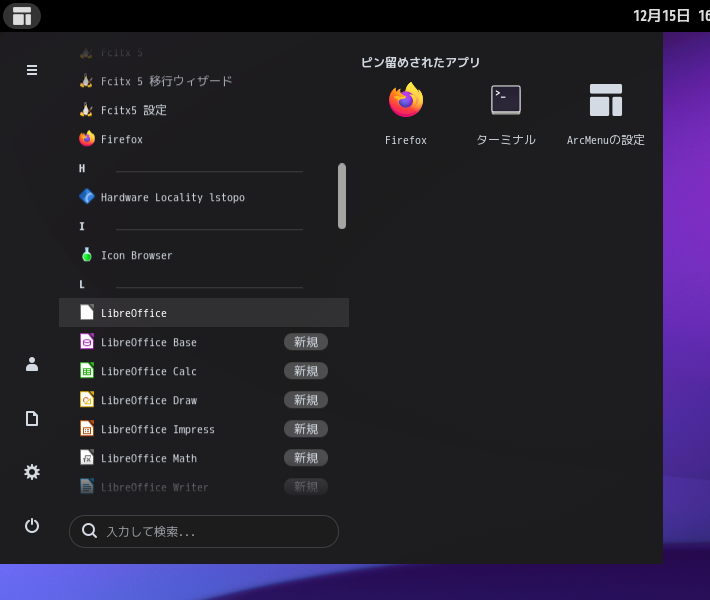The image size is (710, 600).
Task: Click the 'I' section letter header
Action: pyautogui.click(x=82, y=226)
